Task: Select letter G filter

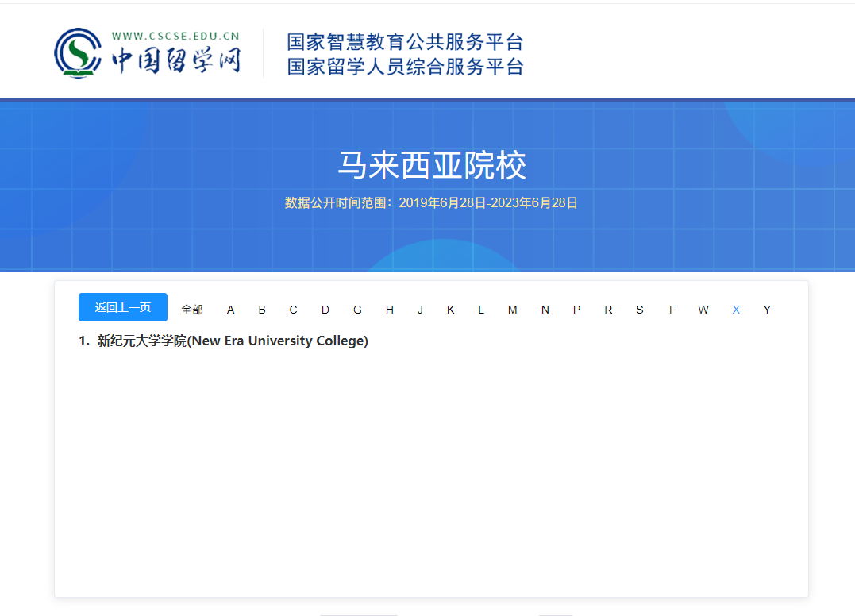Action: coord(357,310)
